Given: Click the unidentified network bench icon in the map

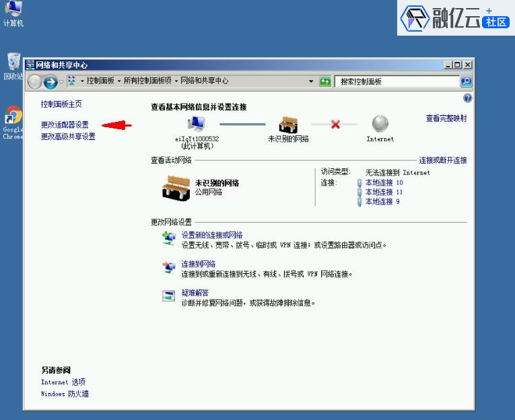Looking at the screenshot, I should [x=288, y=125].
